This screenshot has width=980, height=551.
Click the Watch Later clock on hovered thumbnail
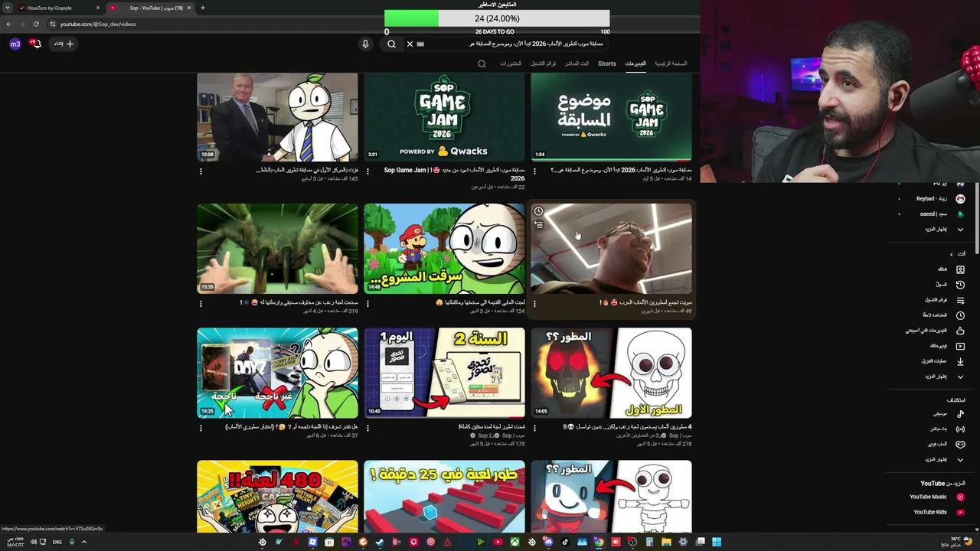[x=539, y=211]
